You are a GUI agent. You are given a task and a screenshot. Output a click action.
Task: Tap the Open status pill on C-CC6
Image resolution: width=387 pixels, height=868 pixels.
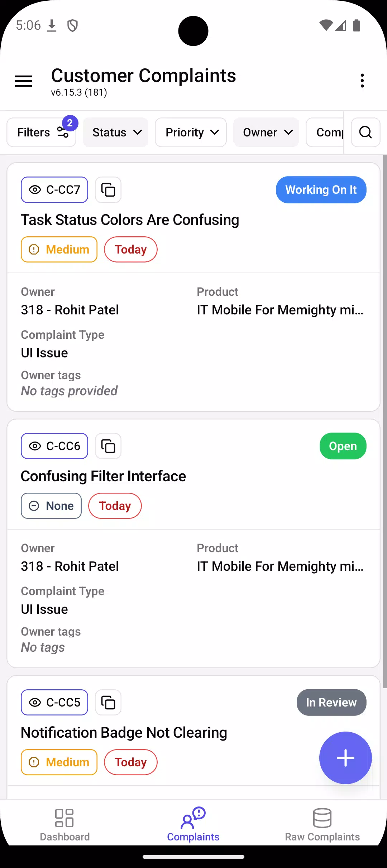343,446
